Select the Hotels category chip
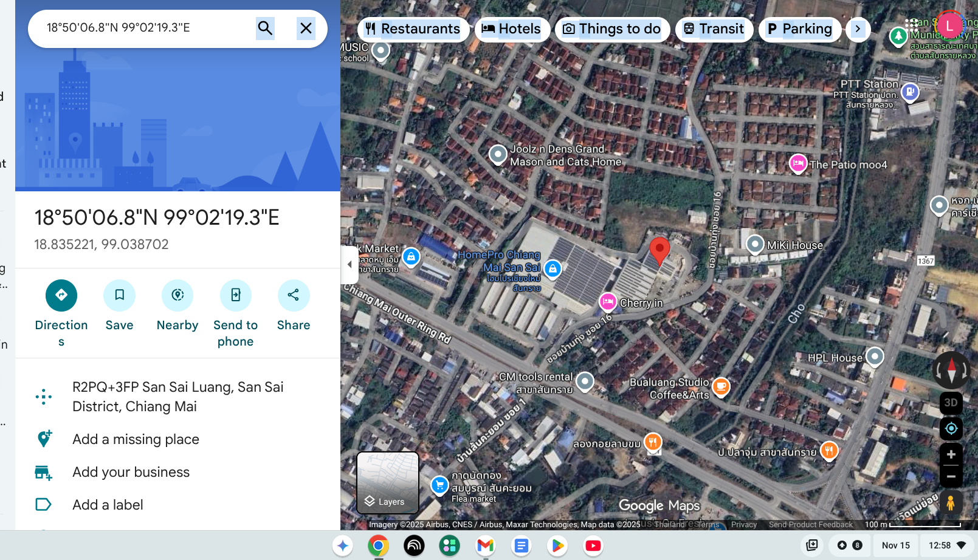The image size is (978, 560). point(512,29)
